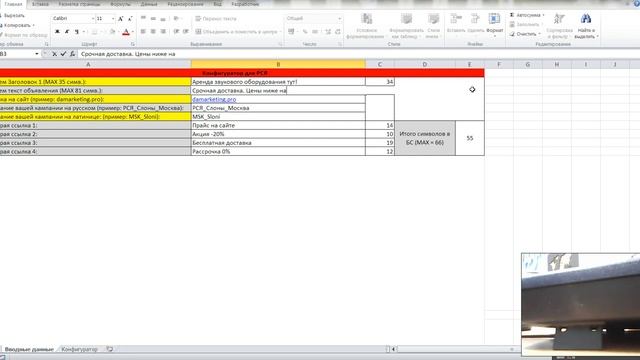Open the Разметка страницы ribbon tab
This screenshot has height=360, width=640.
[79, 4]
